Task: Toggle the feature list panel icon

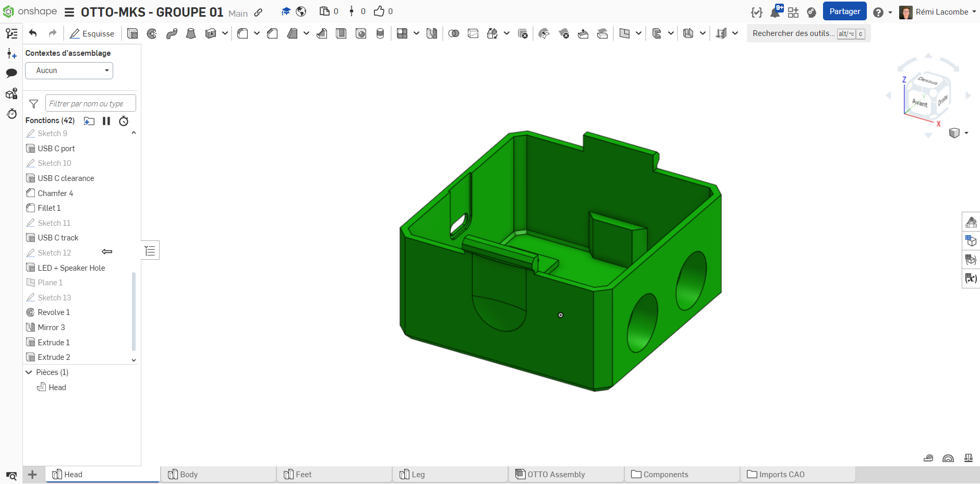Action: (11, 33)
